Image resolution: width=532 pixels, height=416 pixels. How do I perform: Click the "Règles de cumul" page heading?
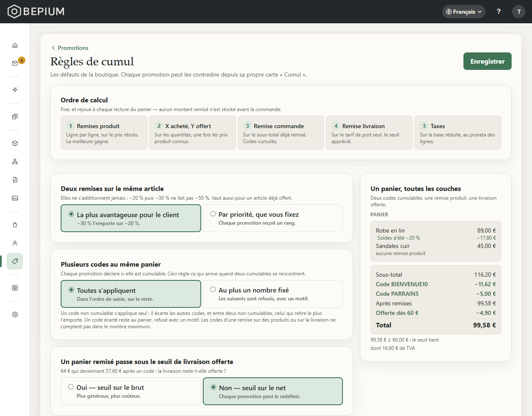pos(92,62)
